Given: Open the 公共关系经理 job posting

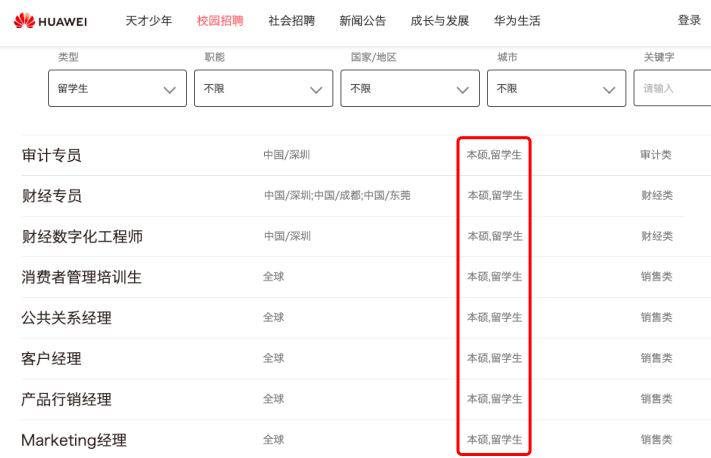Looking at the screenshot, I should (66, 318).
